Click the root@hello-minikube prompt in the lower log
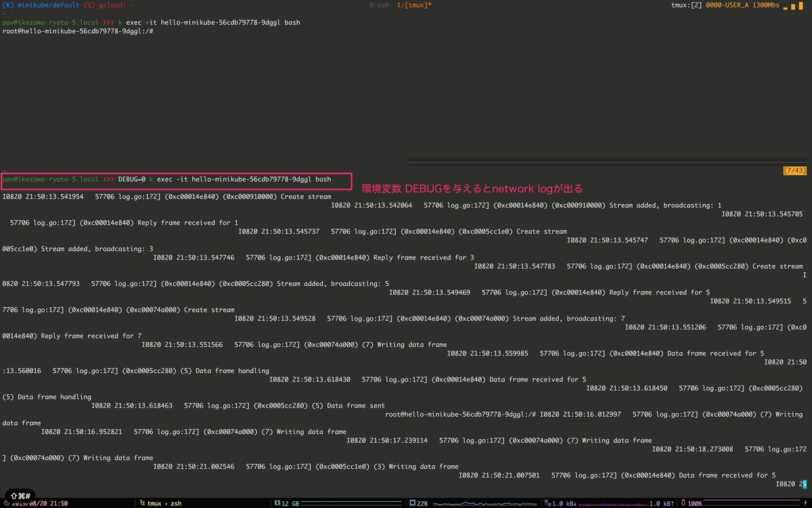 coord(461,415)
